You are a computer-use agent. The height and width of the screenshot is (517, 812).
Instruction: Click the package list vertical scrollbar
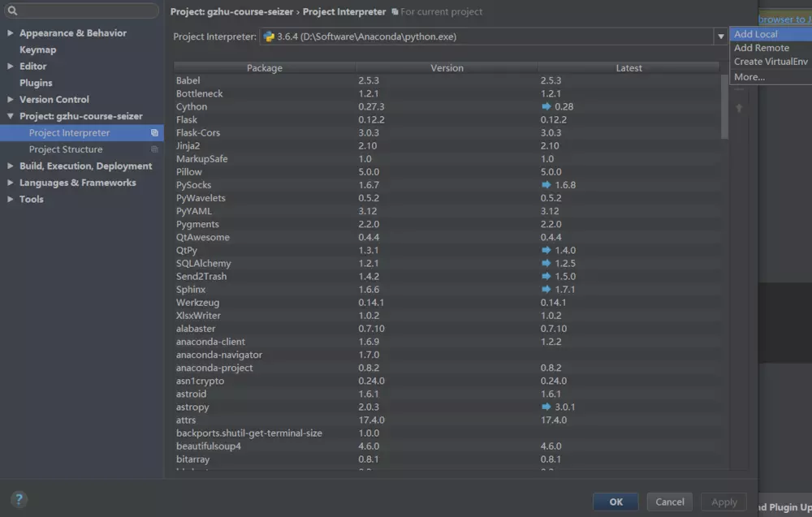724,106
